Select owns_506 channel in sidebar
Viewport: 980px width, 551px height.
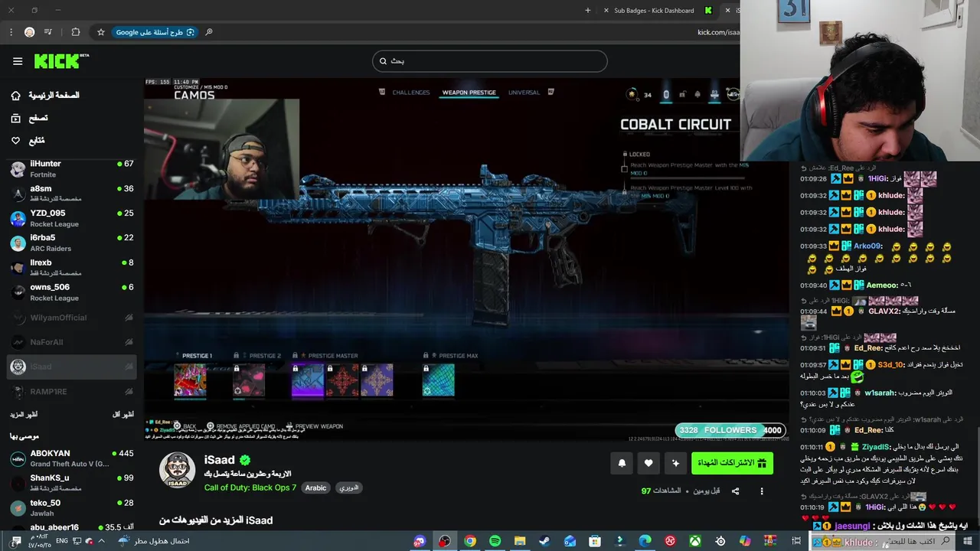72,292
